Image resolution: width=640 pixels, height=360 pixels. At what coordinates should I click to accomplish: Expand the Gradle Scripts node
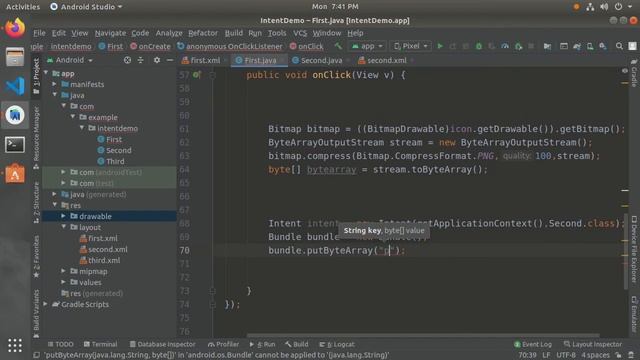[x=45, y=304]
